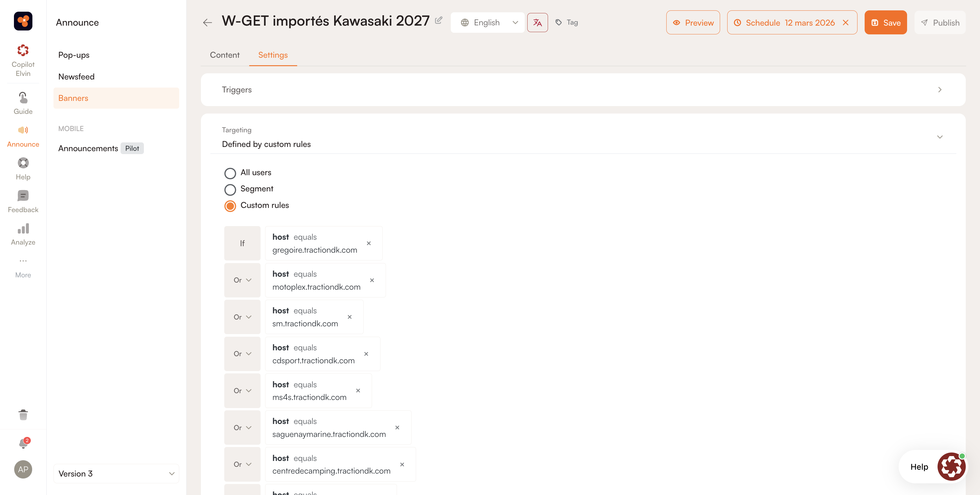Open Copilot Elvin in sidebar

point(23,61)
